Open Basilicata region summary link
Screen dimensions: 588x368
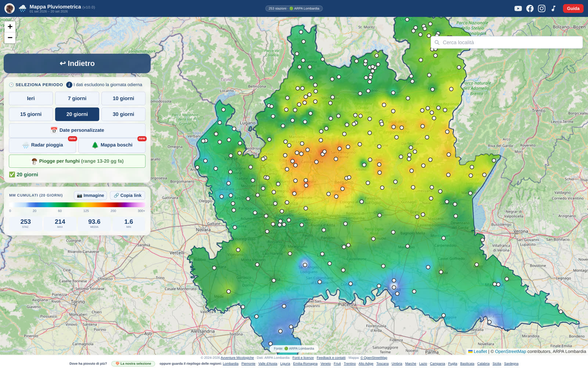(x=467, y=364)
